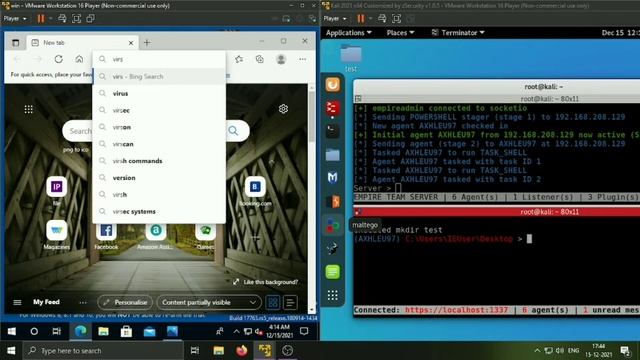Viewport: 640px width, 360px height.
Task: Show hidden icons in guest system tray
Action: [x=236, y=331]
